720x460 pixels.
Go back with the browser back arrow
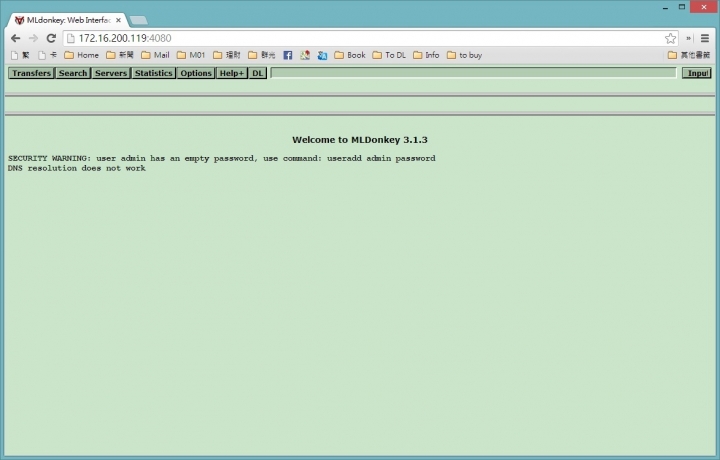click(x=16, y=38)
